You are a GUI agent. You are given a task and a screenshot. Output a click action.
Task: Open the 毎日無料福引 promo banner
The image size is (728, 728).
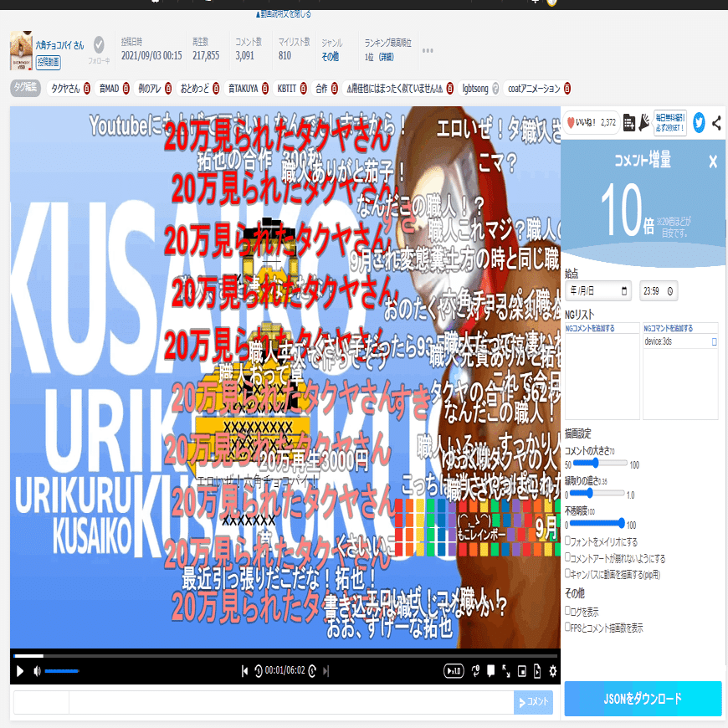click(669, 122)
